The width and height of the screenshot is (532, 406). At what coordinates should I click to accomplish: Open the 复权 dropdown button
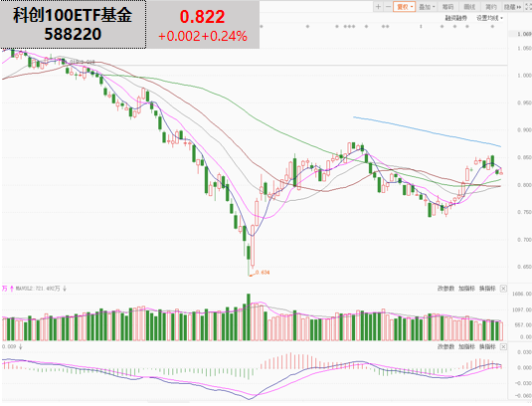tap(404, 7)
